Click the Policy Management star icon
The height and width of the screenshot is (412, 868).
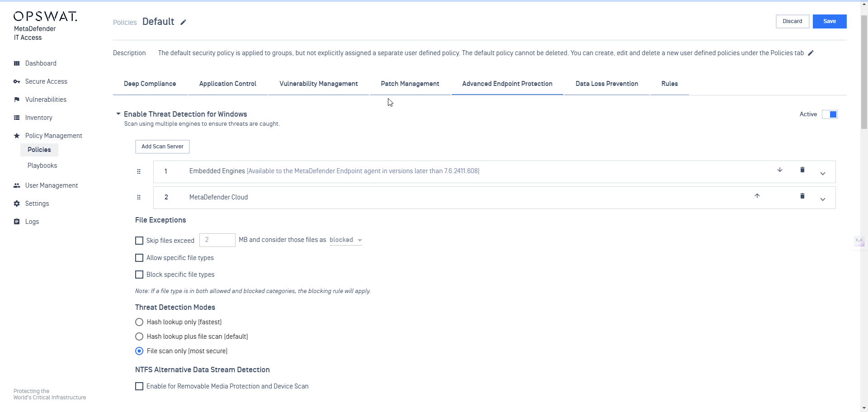point(17,136)
